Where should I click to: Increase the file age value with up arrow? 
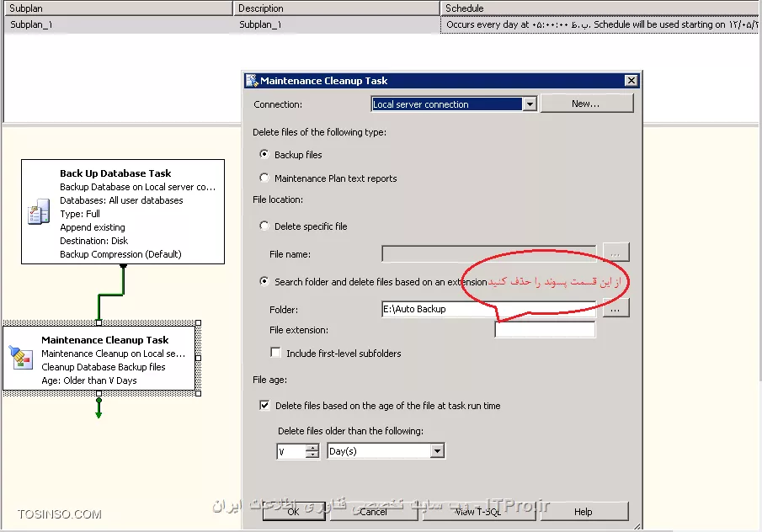pos(312,448)
